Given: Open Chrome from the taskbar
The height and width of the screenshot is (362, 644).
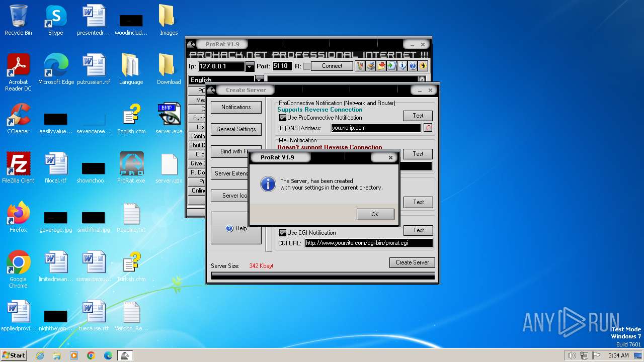Looking at the screenshot, I should click(91, 355).
